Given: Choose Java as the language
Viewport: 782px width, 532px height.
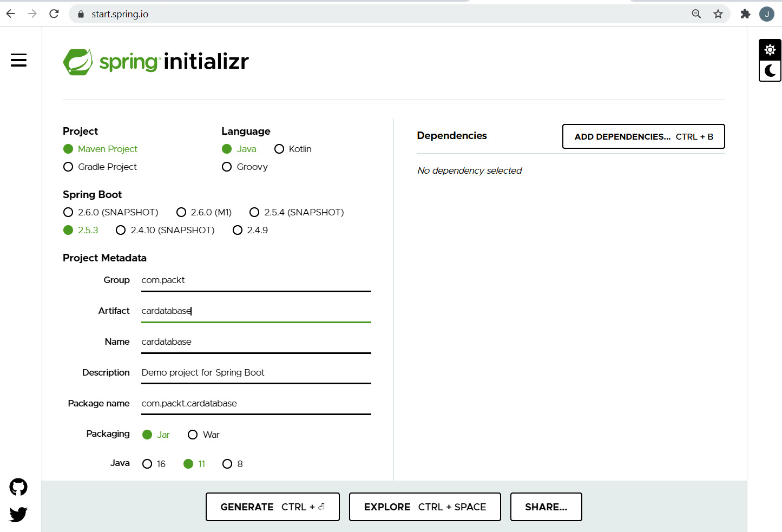Looking at the screenshot, I should (x=239, y=149).
